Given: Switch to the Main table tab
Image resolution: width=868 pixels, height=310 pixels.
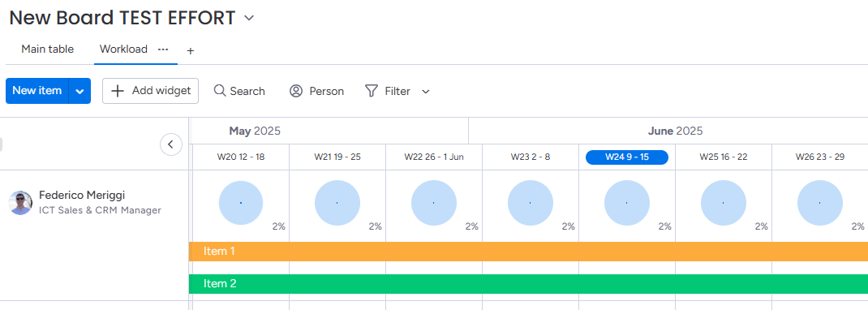Looking at the screenshot, I should pyautogui.click(x=48, y=50).
